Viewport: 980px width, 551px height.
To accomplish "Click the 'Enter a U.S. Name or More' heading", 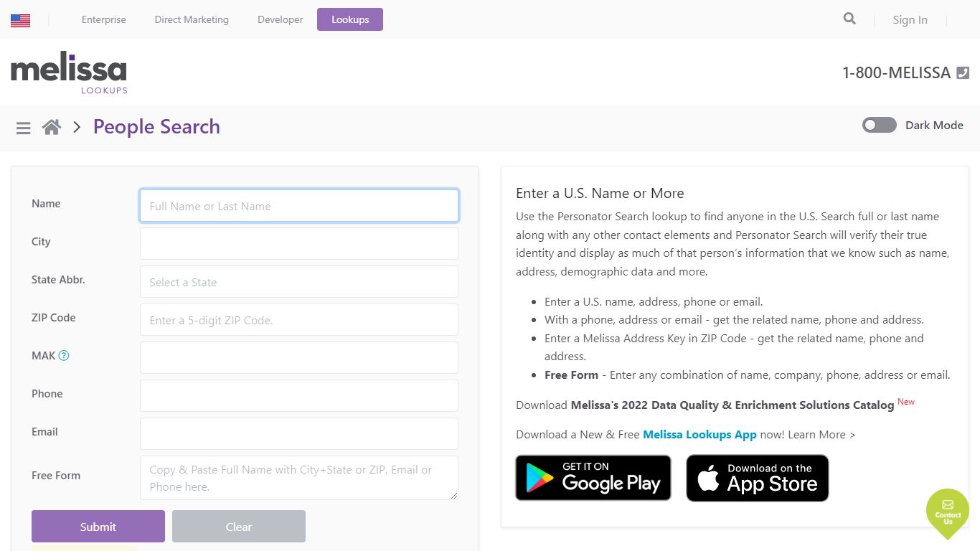I will (600, 193).
